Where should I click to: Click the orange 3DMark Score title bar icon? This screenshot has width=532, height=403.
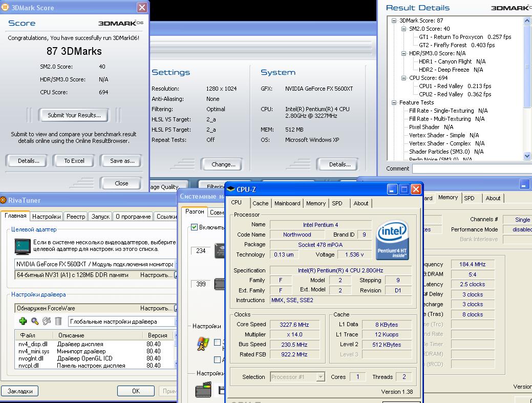point(5,7)
